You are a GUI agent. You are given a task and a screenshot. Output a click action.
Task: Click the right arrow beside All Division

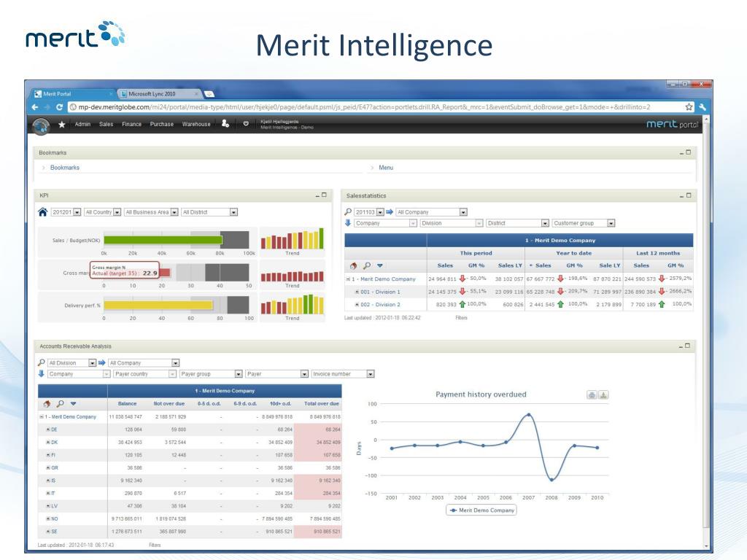click(101, 363)
